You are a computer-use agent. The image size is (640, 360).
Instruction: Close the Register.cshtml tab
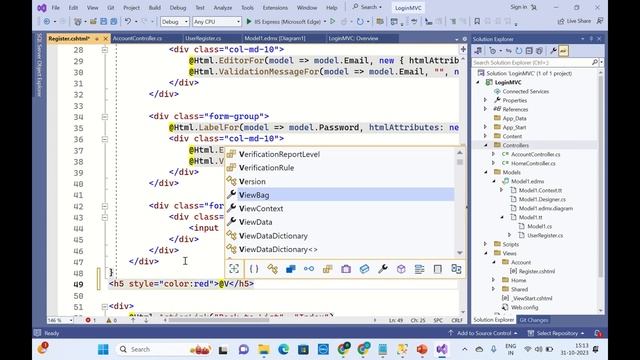click(x=106, y=38)
